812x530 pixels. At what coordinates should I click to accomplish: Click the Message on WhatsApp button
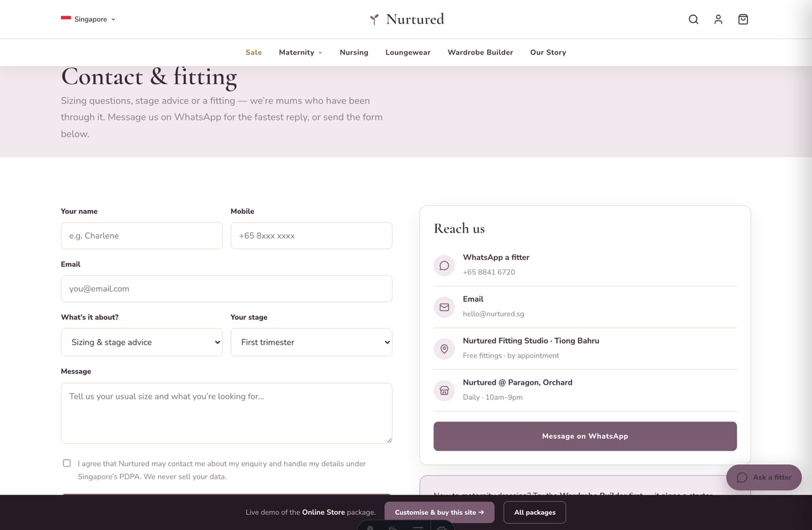(x=585, y=436)
